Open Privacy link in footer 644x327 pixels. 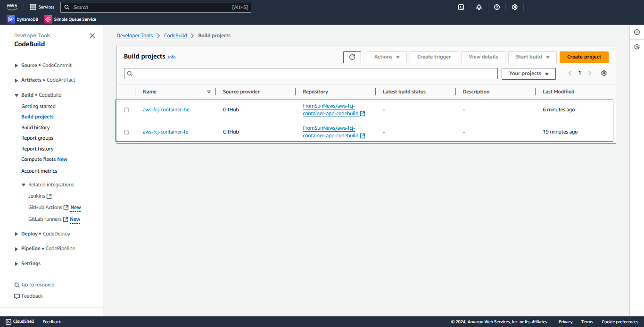pos(565,322)
